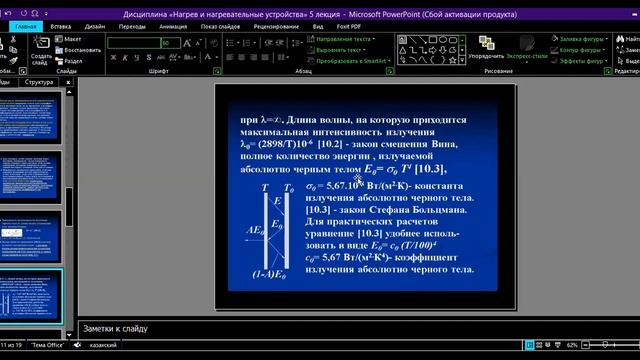Click the Экспресс-стили quick styles icon
The image size is (640, 360).
[527, 43]
